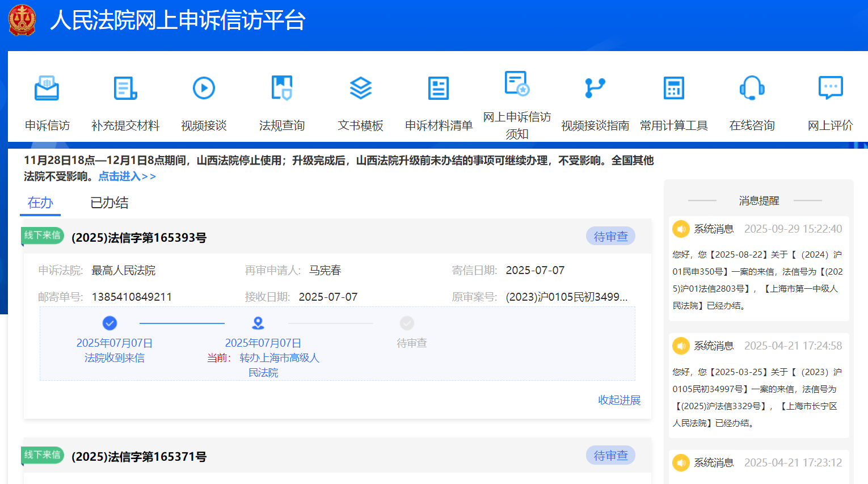Screen dimensions: 868x484
Task: Follow the 点击进入>> notice link
Action: click(127, 176)
